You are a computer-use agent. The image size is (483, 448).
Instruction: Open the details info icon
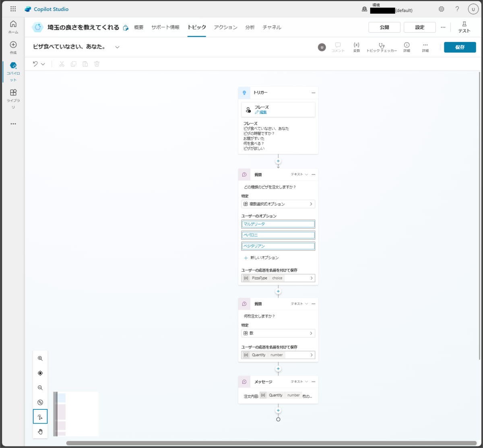pyautogui.click(x=407, y=47)
